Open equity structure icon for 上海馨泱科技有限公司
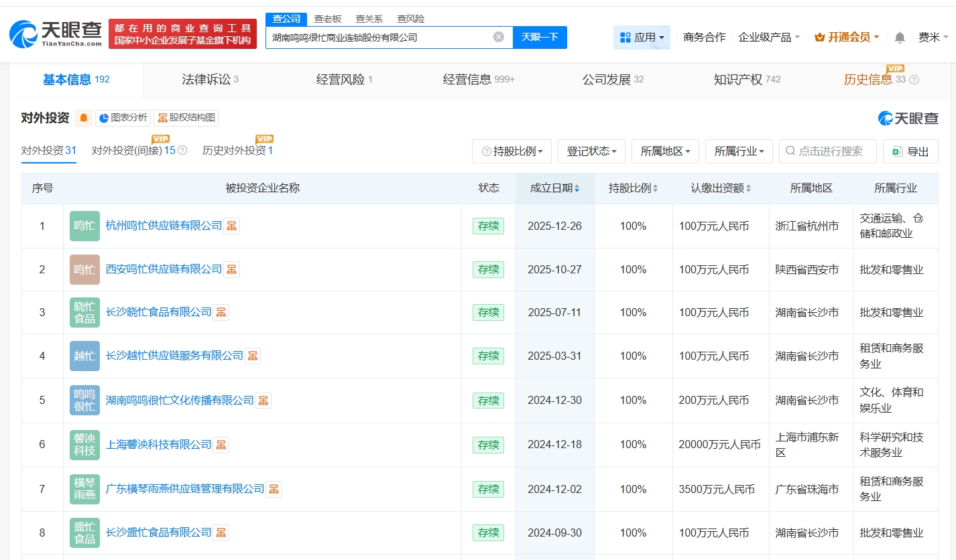956x560 pixels. pyautogui.click(x=221, y=445)
